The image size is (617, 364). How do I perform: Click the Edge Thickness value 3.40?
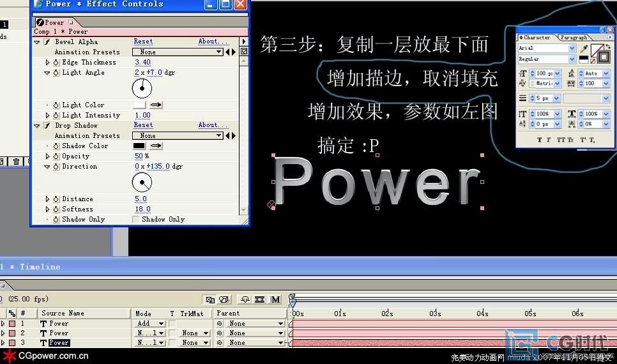click(x=142, y=62)
